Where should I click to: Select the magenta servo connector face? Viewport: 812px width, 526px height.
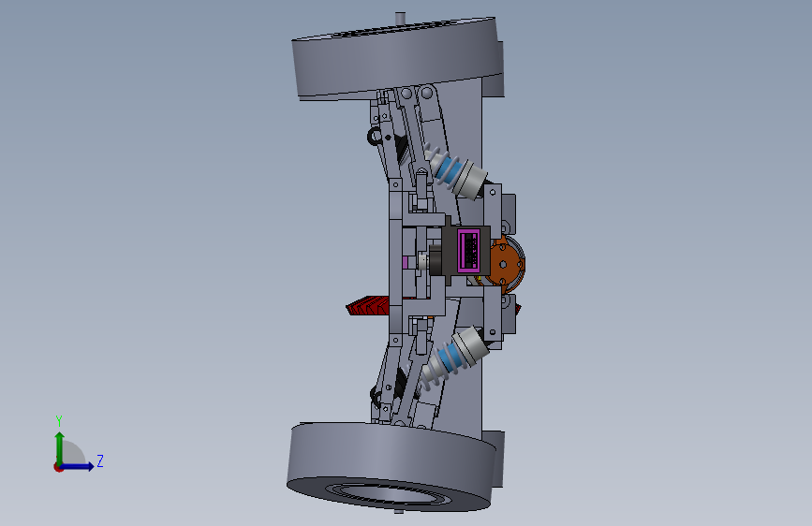[468, 251]
